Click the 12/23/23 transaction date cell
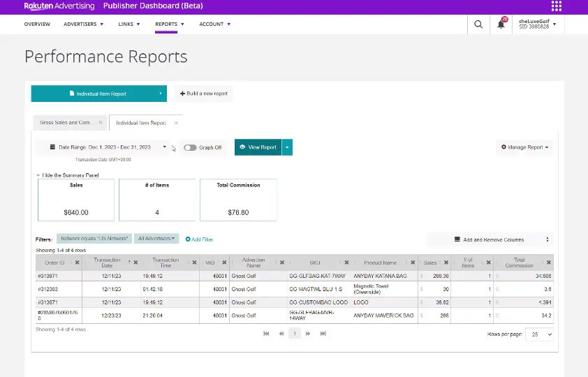The width and height of the screenshot is (588, 377). [111, 316]
